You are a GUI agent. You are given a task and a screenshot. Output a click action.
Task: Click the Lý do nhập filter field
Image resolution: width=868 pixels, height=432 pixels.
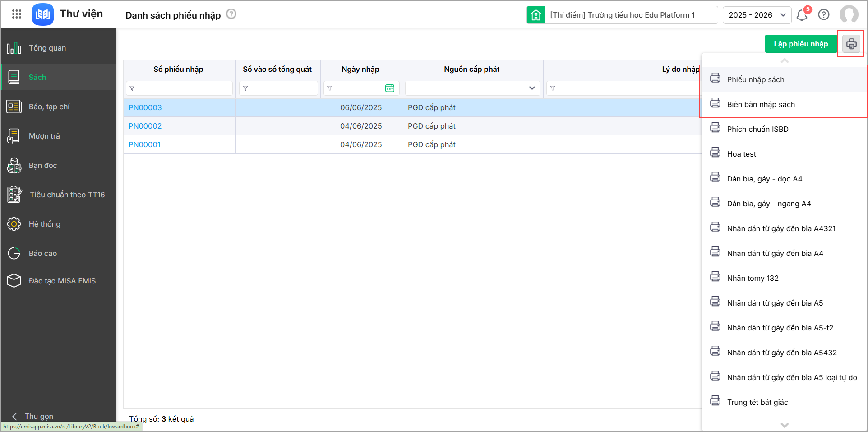[x=623, y=88]
